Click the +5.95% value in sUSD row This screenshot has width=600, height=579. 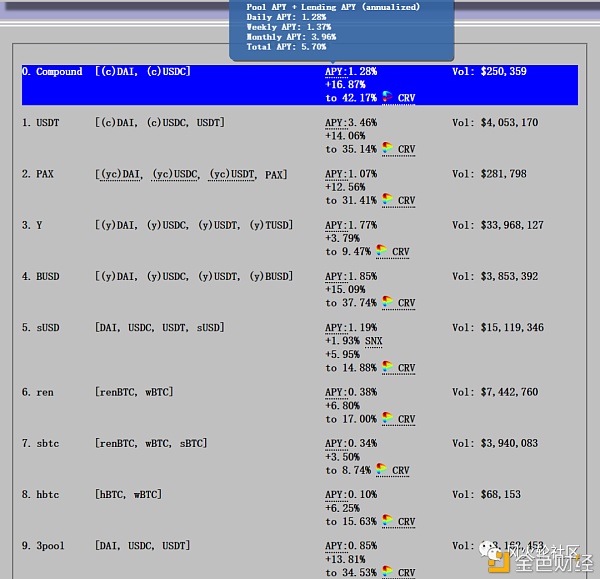342,354
